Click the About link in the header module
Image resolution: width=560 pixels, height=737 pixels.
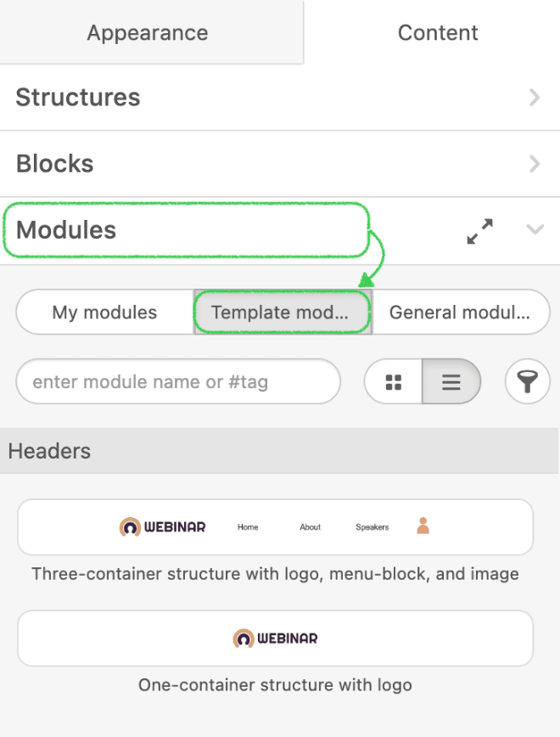point(310,526)
